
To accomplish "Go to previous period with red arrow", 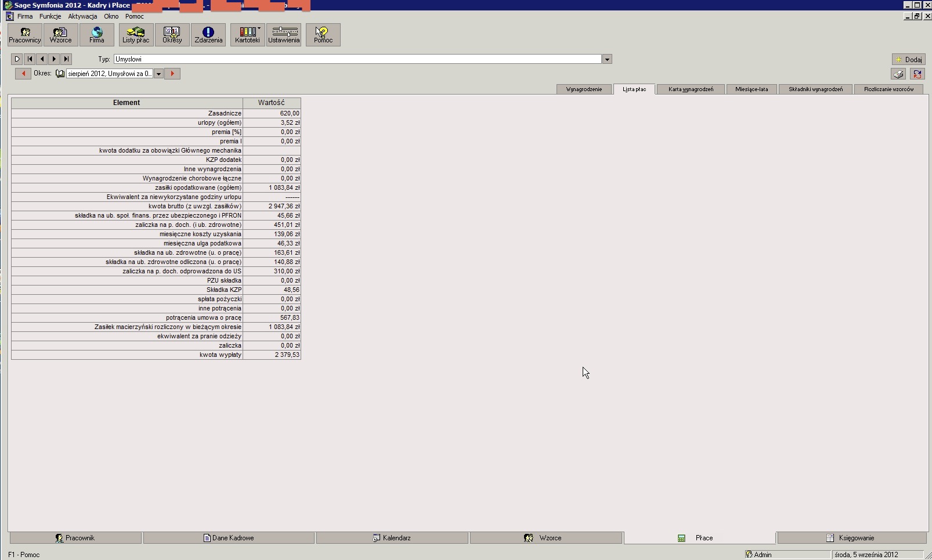I will pyautogui.click(x=23, y=74).
